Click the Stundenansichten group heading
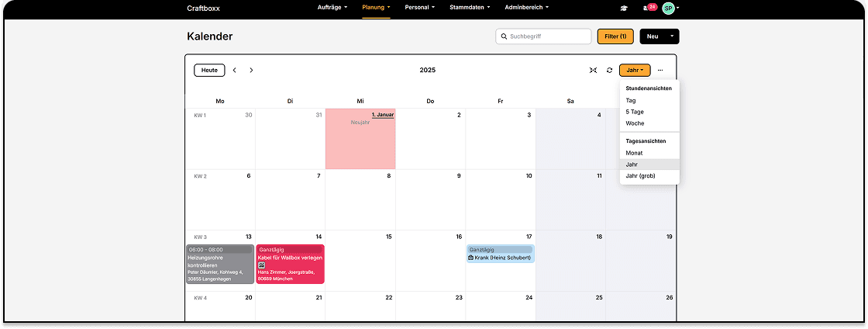The height and width of the screenshot is (329, 868). point(649,88)
